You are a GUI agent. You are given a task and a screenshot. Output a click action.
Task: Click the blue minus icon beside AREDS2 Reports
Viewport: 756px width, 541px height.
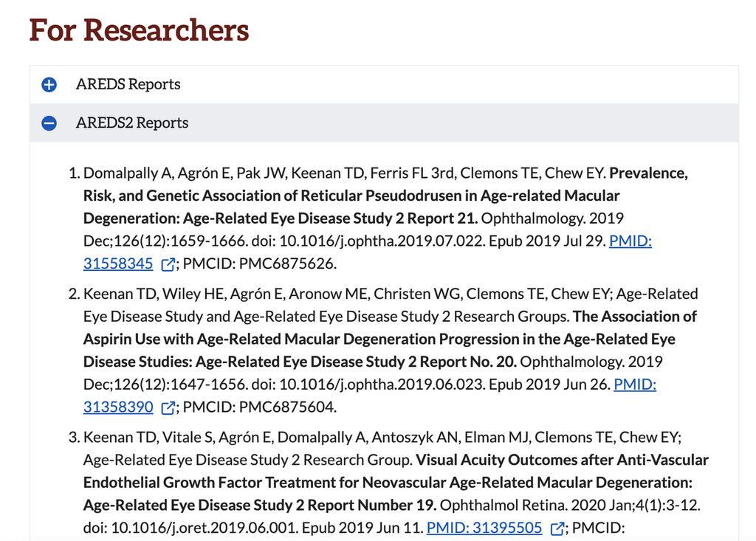pos(49,123)
